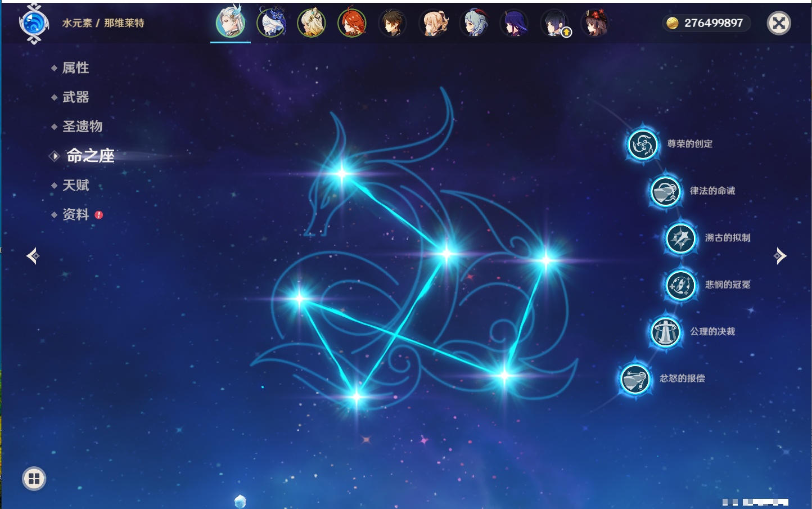Choose Hu Tao's character portrait

[594, 24]
